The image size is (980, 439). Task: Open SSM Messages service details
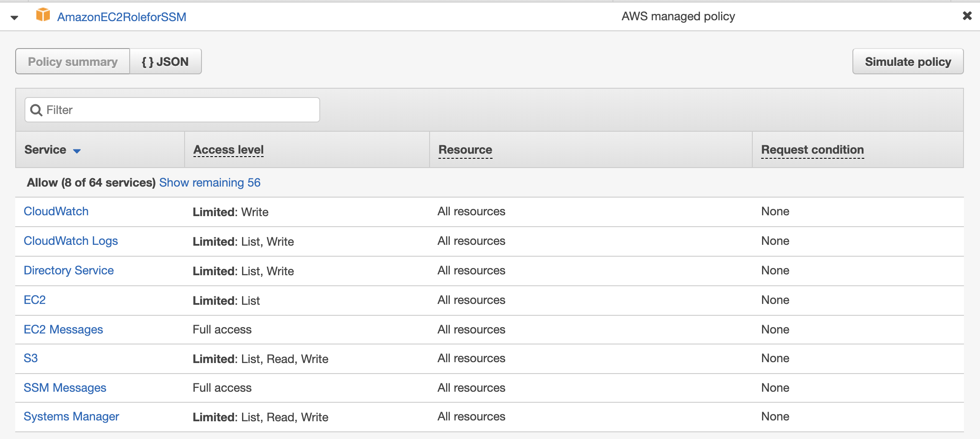click(x=65, y=388)
